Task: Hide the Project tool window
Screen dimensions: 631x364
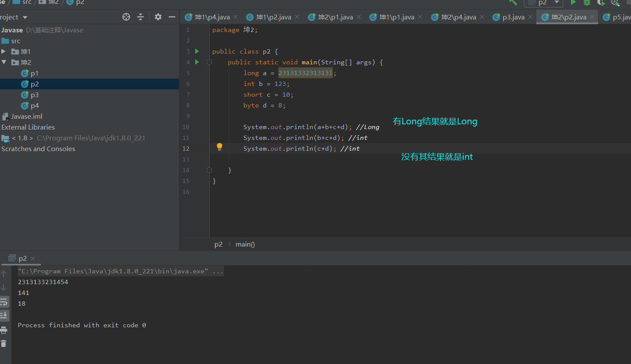Action: [172, 17]
